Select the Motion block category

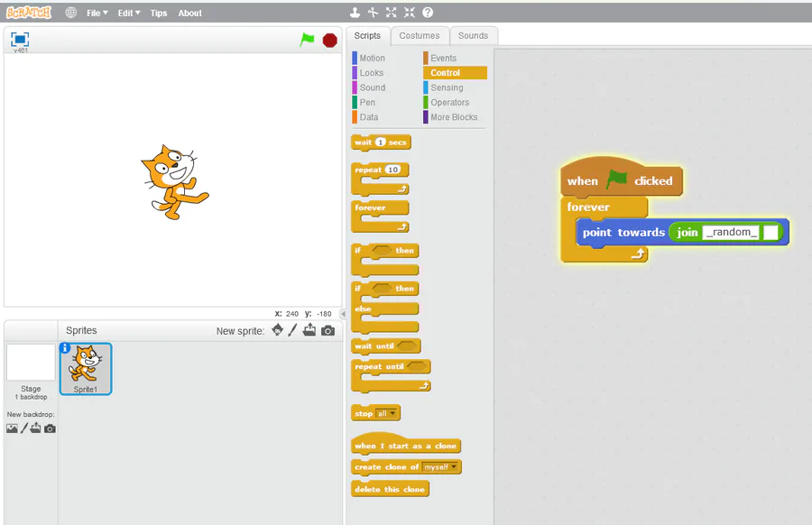click(373, 58)
